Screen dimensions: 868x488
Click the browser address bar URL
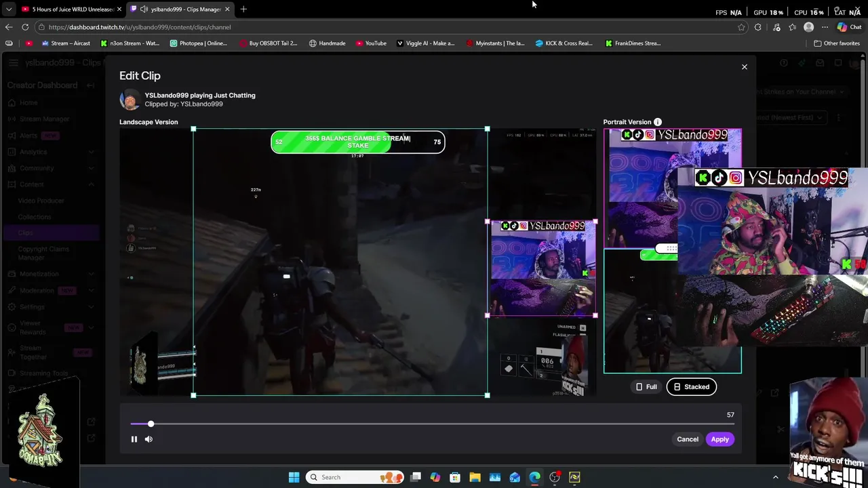(x=140, y=27)
